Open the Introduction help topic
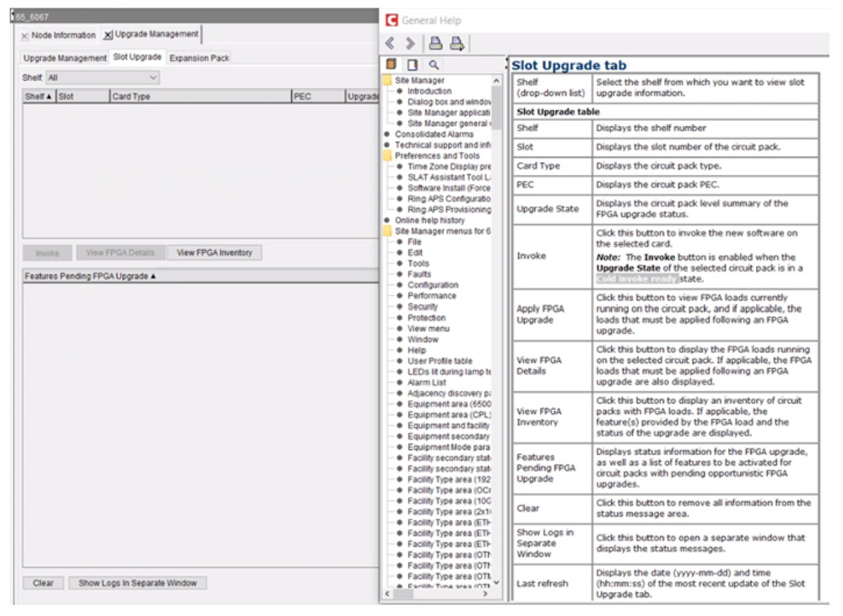The height and width of the screenshot is (616, 843). click(429, 91)
